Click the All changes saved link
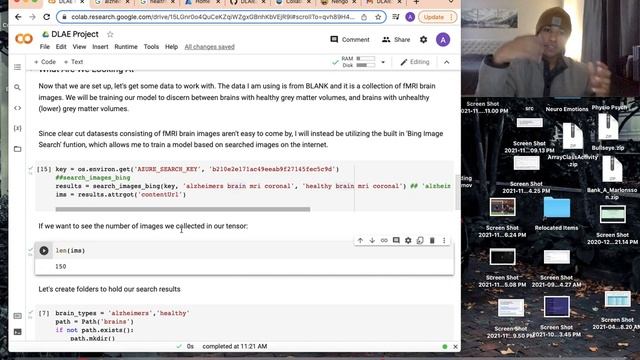Screen dimensions: 640x360 (x=209, y=47)
